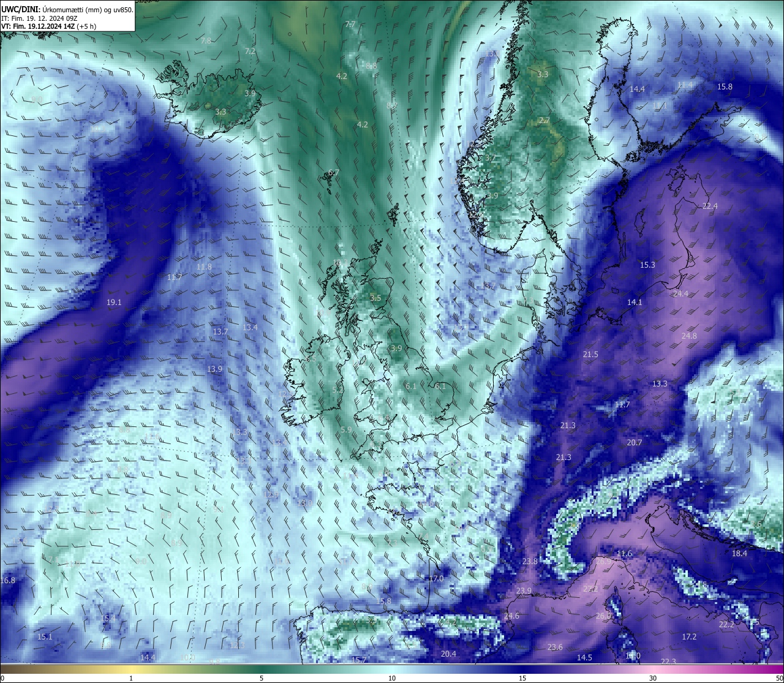
Task: Click the 20.7 value label
Action: [635, 442]
